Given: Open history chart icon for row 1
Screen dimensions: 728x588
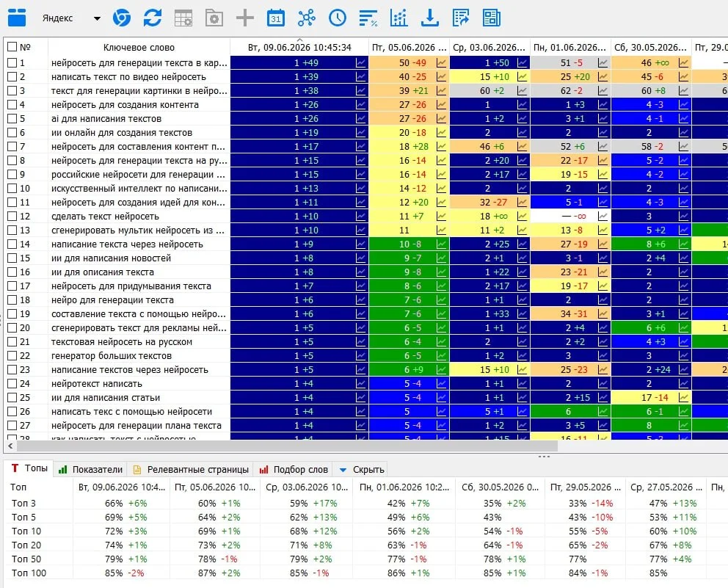Looking at the screenshot, I should 361,62.
